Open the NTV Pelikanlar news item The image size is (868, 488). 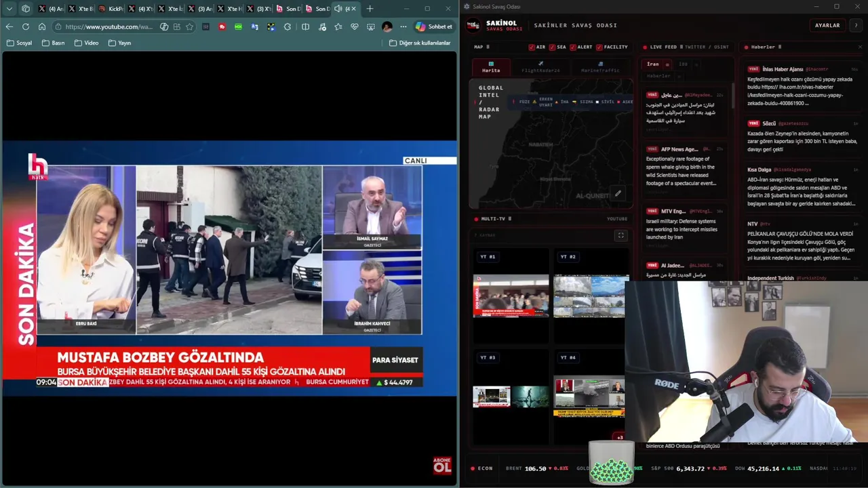click(802, 241)
